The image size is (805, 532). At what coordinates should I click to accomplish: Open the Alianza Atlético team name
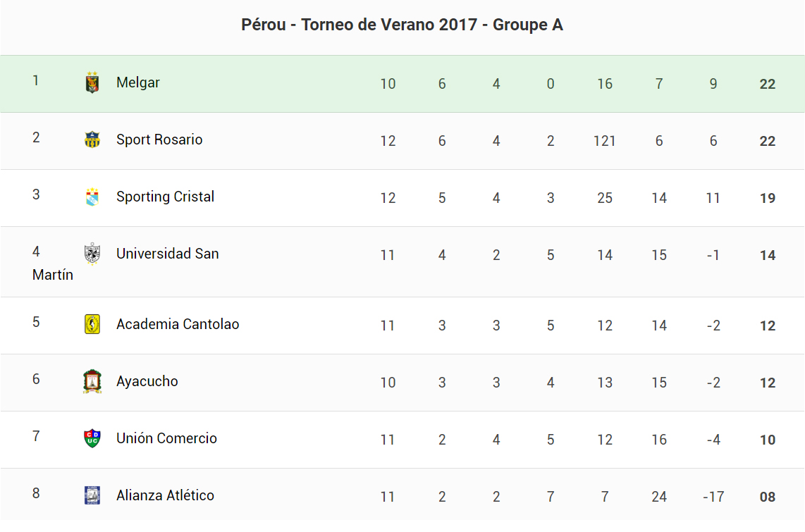[x=165, y=495]
